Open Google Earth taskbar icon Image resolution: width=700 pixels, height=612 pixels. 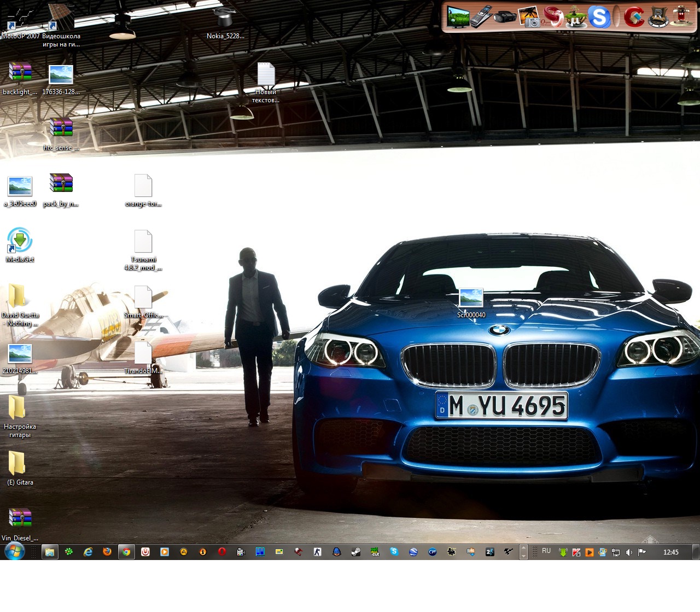click(413, 552)
